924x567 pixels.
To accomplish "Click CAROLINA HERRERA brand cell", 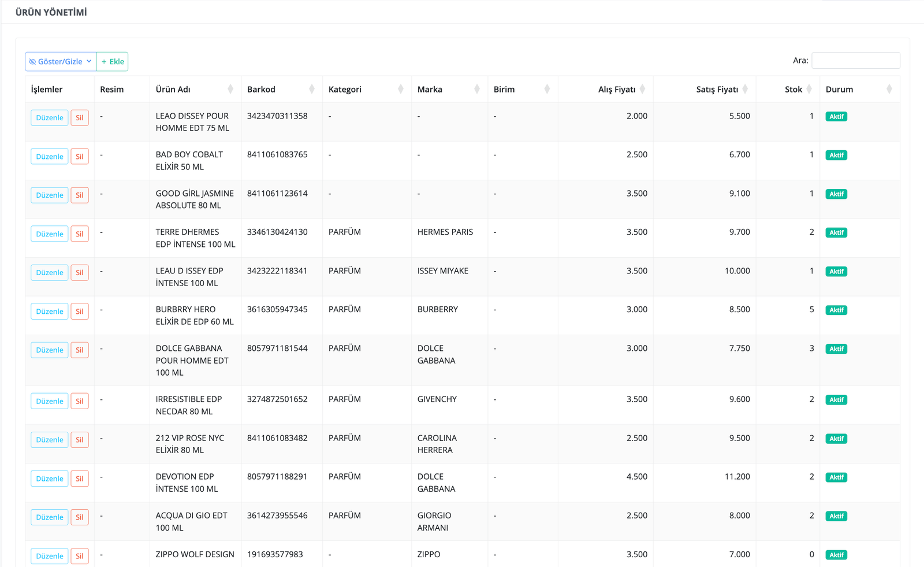I will pyautogui.click(x=437, y=444).
